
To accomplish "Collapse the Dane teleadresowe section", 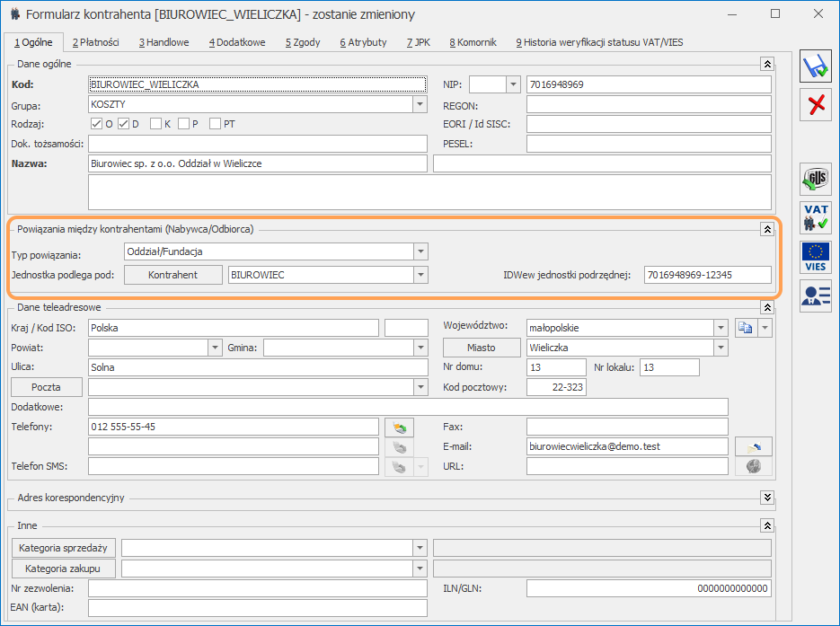I will click(767, 307).
